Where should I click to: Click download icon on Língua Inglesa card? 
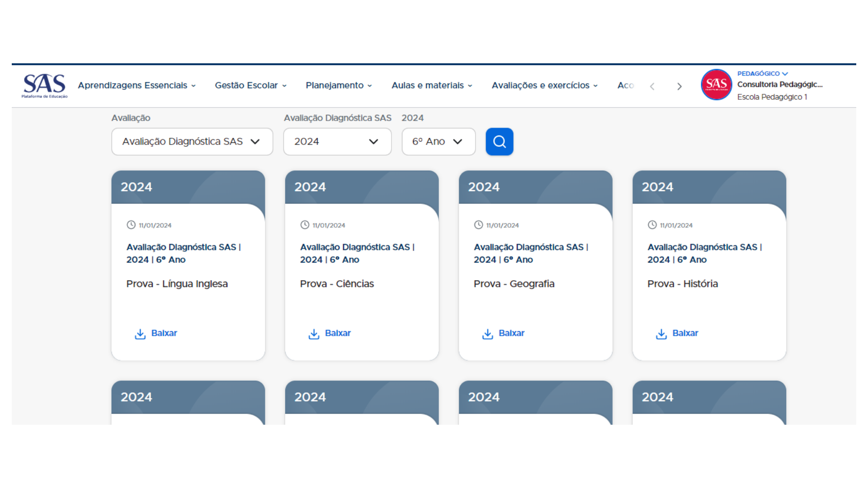140,334
